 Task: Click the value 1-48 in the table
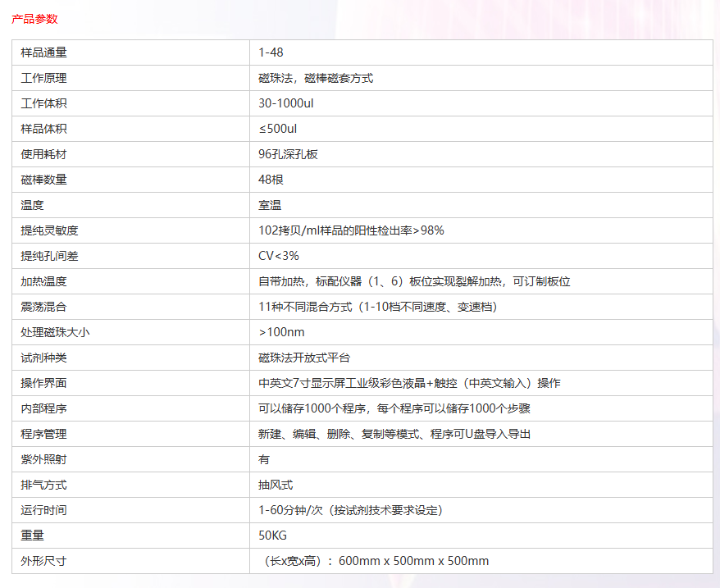(271, 52)
